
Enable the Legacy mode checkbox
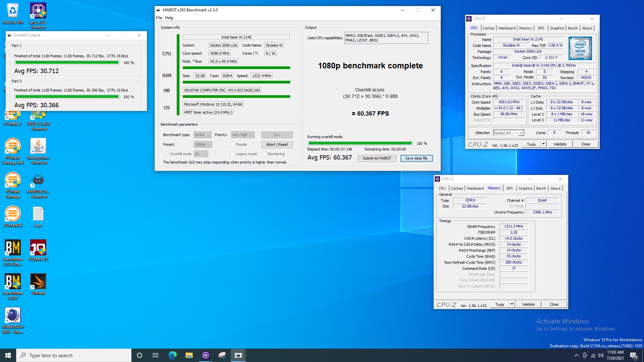click(232, 154)
